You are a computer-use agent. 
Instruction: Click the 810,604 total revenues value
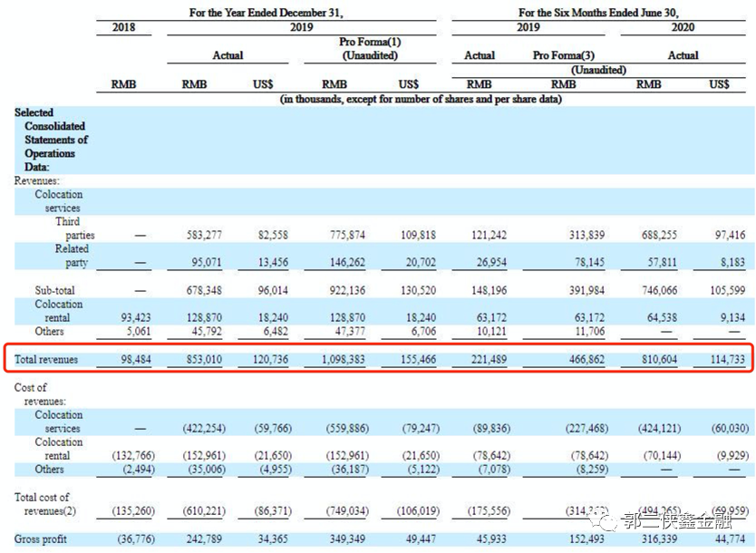tap(645, 360)
